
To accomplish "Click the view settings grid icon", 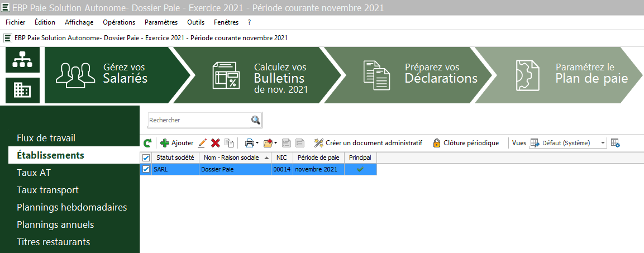I will pos(615,143).
